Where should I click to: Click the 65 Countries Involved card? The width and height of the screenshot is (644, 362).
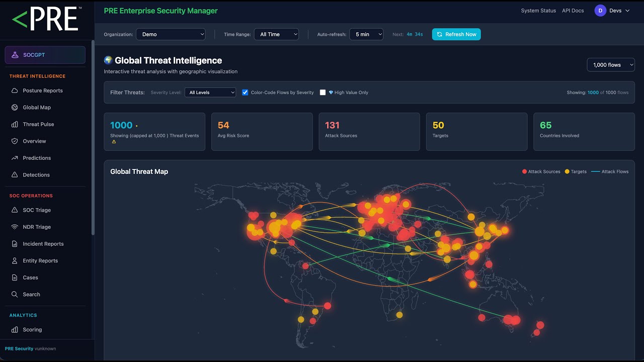pos(584,132)
